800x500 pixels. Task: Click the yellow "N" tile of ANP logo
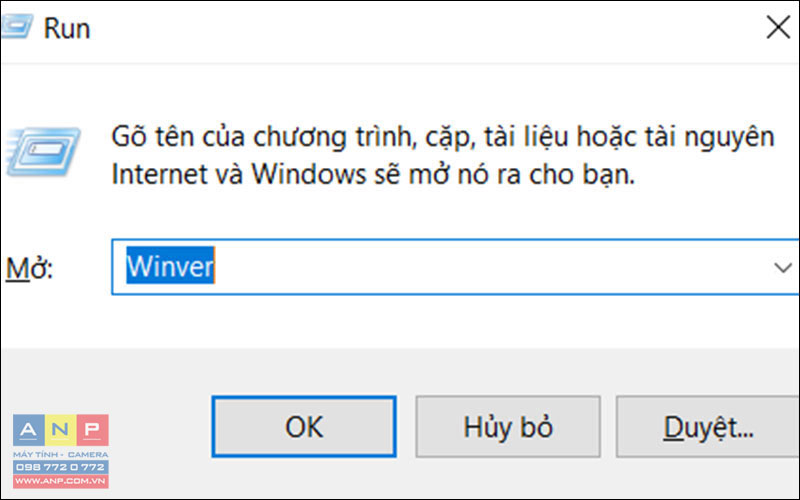coord(61,430)
